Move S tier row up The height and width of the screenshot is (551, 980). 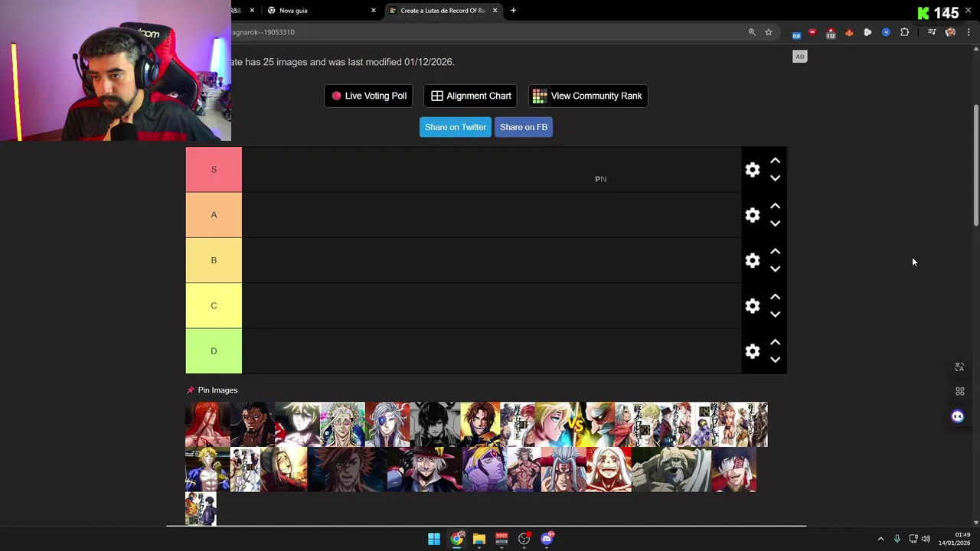pos(775,161)
